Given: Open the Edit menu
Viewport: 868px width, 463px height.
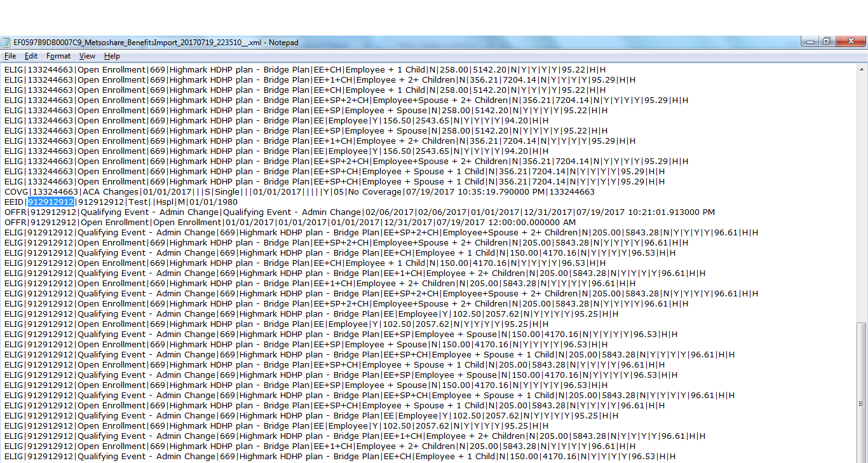Looking at the screenshot, I should (31, 56).
